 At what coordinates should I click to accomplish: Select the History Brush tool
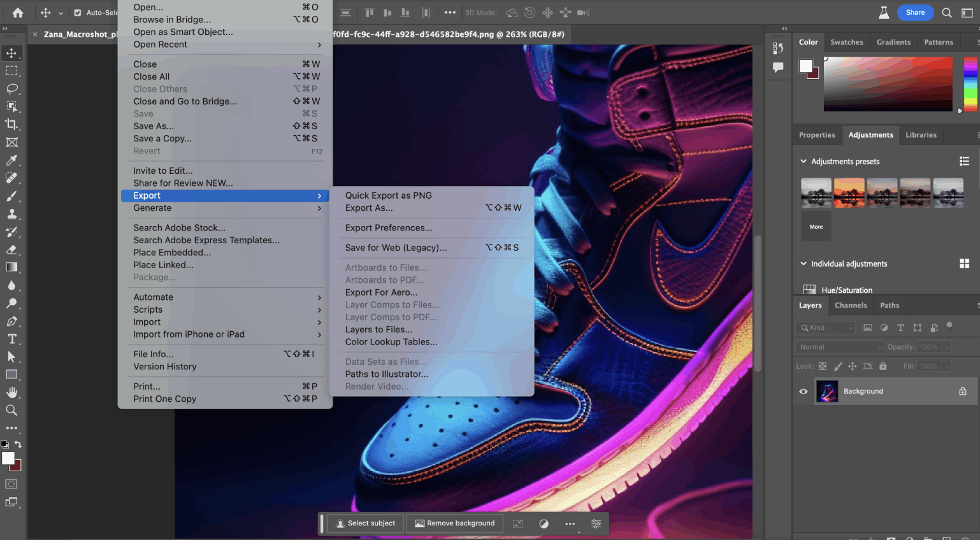click(x=12, y=232)
